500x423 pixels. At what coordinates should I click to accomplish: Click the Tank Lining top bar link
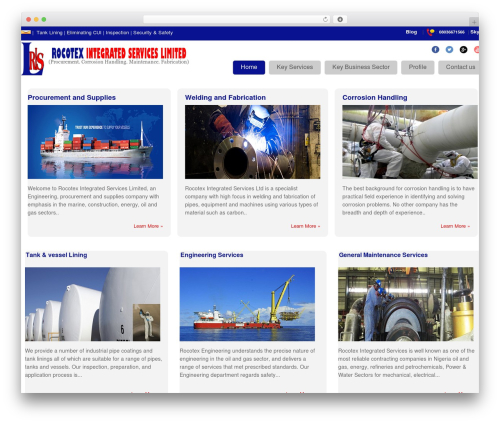[49, 33]
